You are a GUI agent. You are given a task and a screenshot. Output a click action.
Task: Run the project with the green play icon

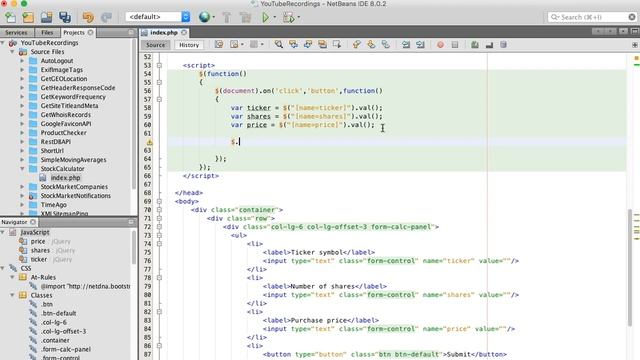tap(266, 17)
